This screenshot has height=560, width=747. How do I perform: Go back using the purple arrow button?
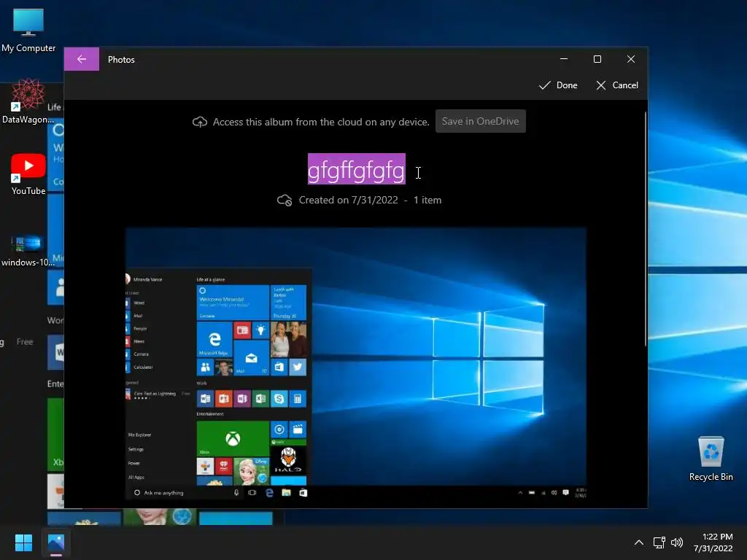click(x=82, y=59)
